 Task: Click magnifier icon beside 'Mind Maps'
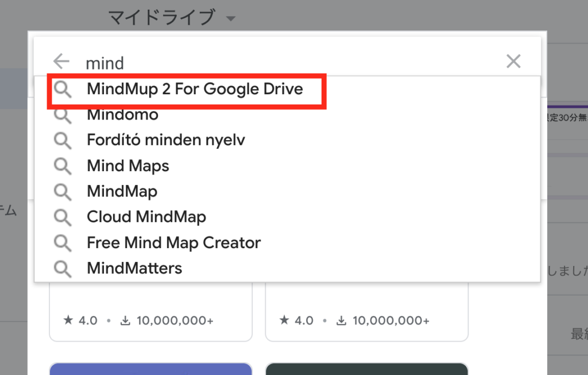(62, 166)
